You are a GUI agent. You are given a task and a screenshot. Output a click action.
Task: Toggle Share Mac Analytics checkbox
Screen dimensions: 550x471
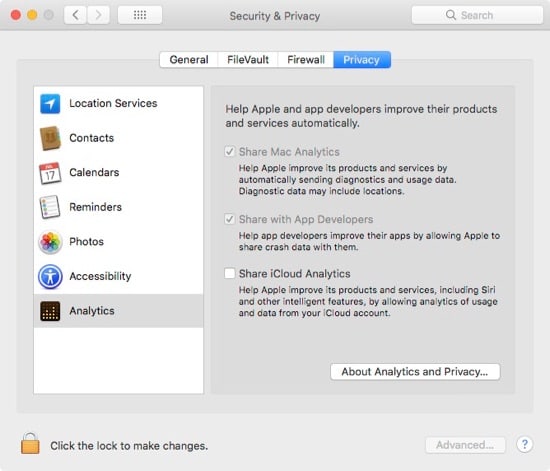pos(230,152)
